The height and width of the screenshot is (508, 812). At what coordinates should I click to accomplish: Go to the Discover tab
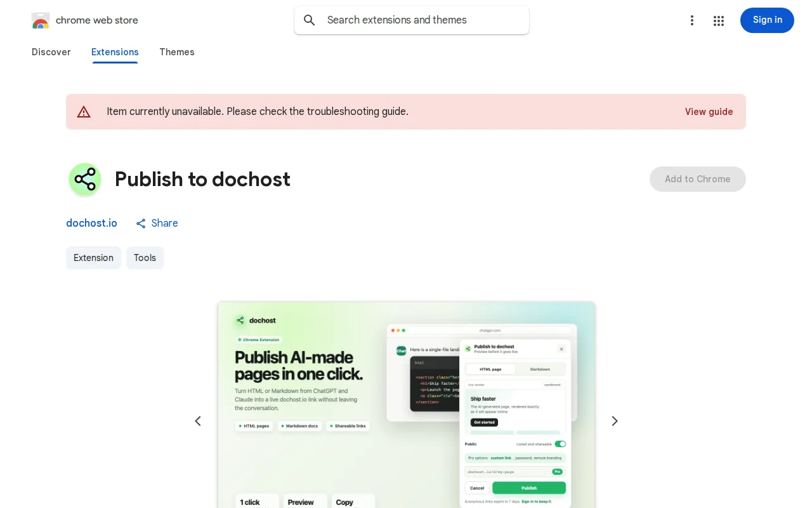[51, 52]
